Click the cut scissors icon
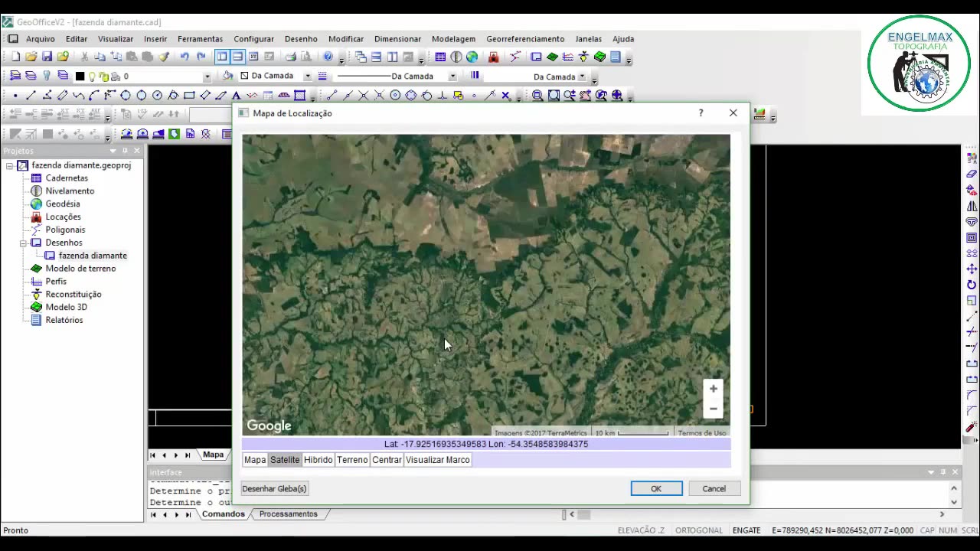The height and width of the screenshot is (551, 980). (x=84, y=57)
